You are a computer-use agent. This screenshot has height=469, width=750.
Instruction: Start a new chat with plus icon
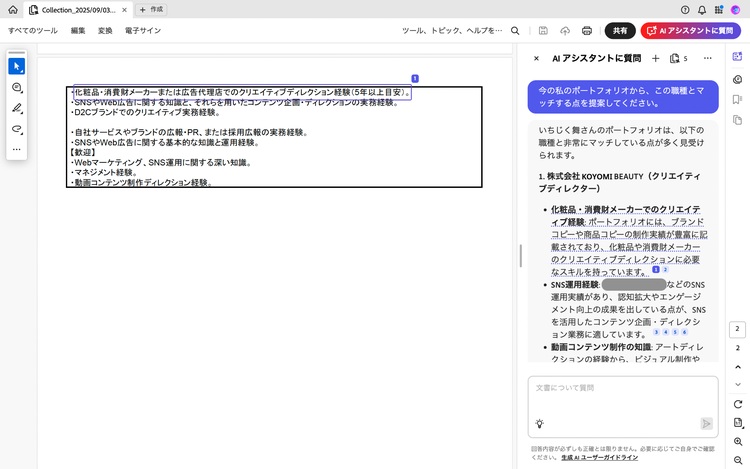coord(656,59)
